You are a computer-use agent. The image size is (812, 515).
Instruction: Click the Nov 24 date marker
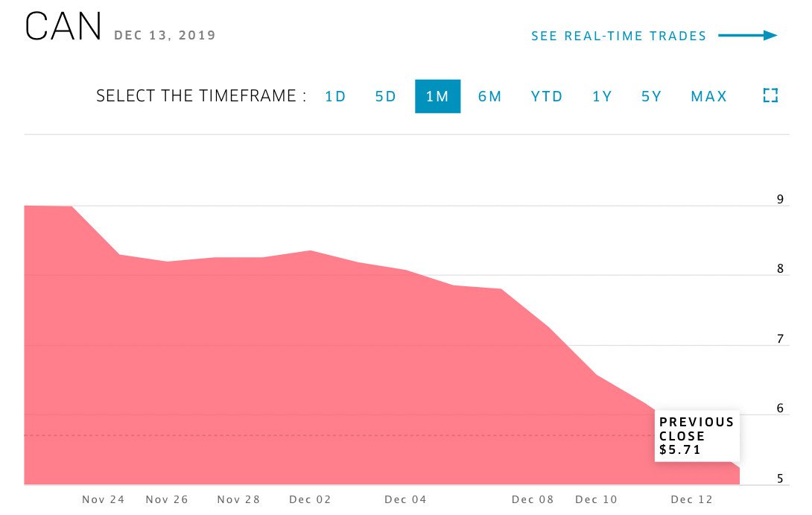point(104,499)
